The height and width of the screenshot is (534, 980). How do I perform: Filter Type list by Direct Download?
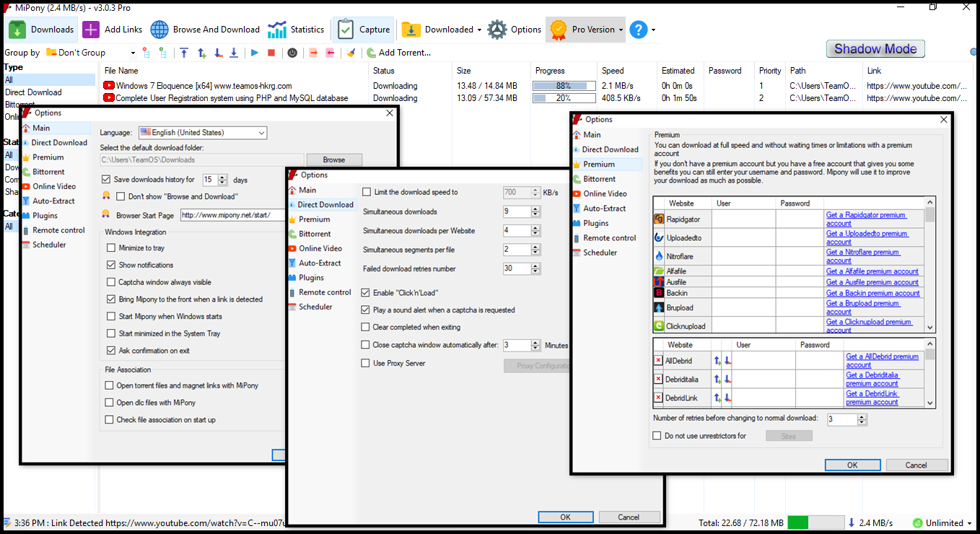click(33, 92)
